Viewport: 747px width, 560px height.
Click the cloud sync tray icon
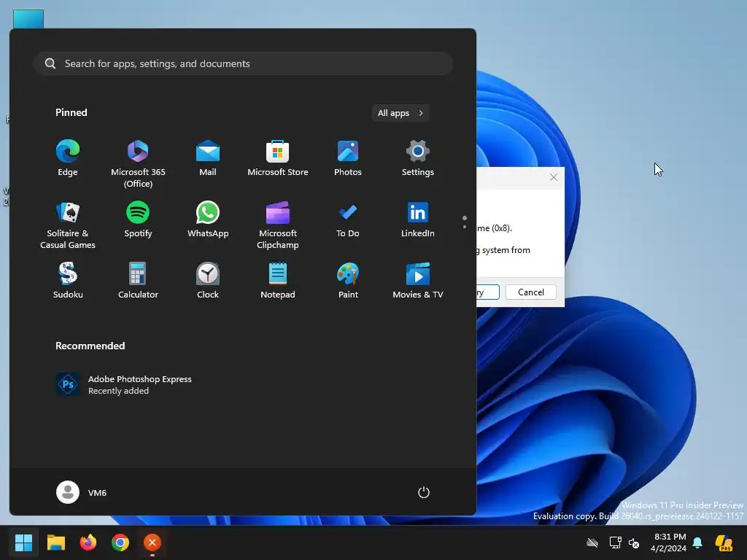592,542
